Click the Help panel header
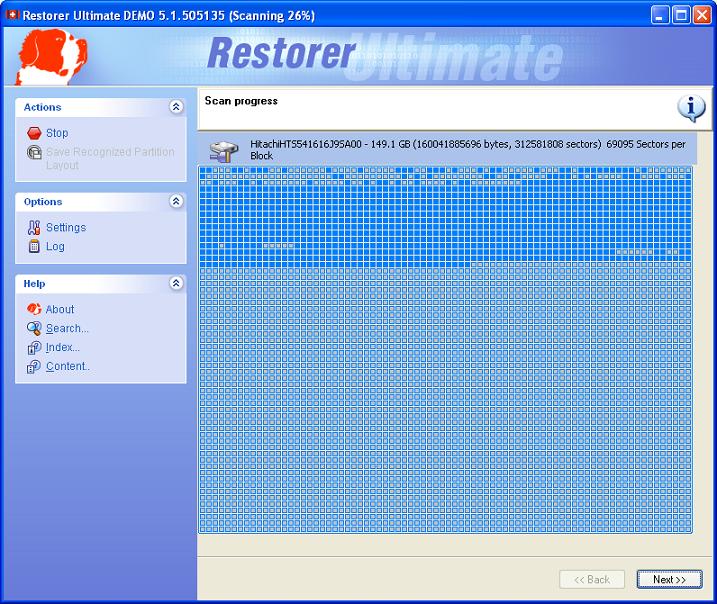Screen dimensions: 717x604 coord(101,283)
